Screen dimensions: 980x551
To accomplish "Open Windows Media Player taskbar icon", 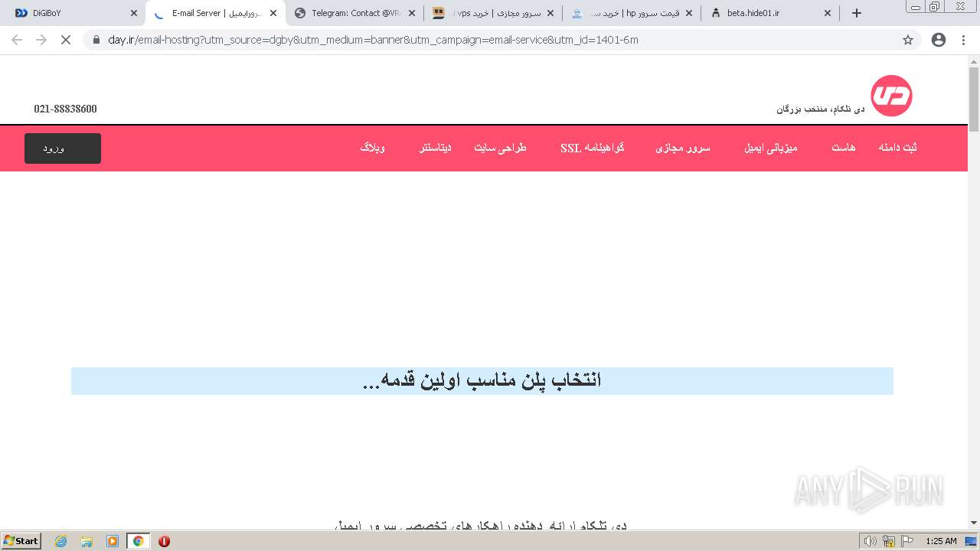I will click(113, 541).
